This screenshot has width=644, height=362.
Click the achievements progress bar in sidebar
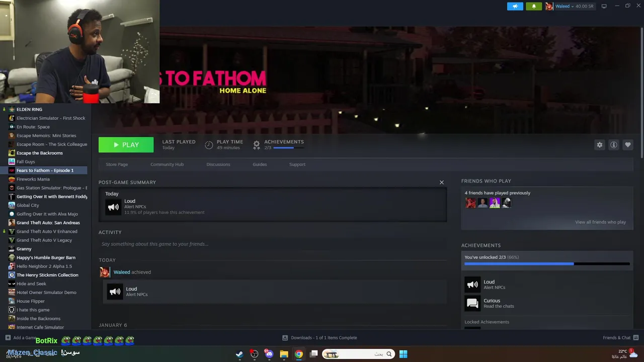coord(547,263)
